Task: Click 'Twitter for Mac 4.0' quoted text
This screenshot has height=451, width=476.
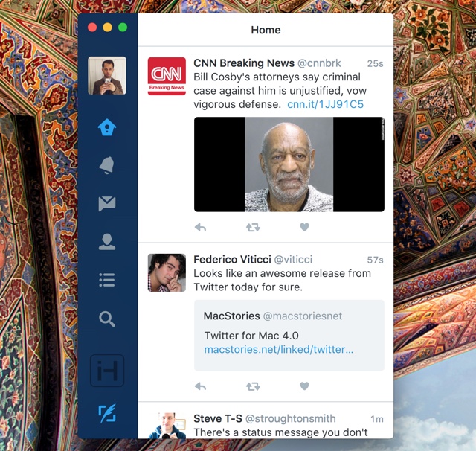Action: (x=251, y=336)
